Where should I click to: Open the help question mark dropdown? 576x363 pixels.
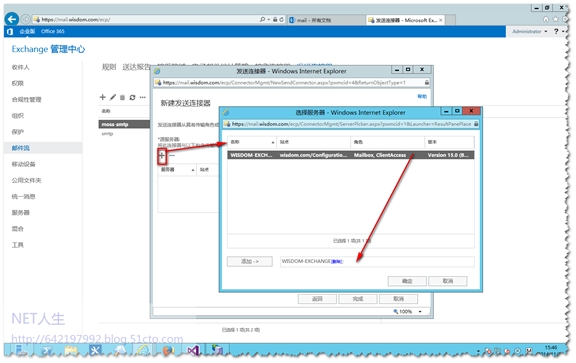559,32
